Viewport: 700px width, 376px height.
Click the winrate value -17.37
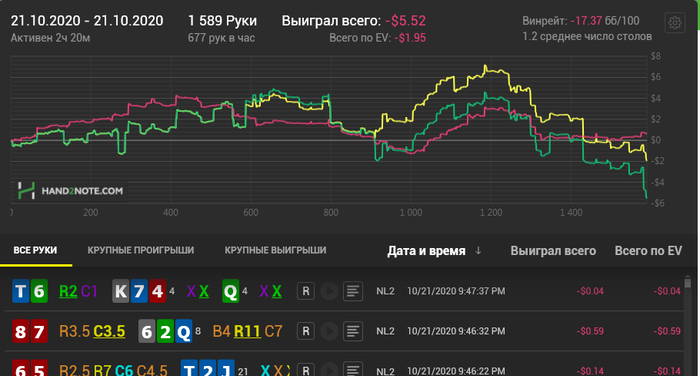pos(587,21)
